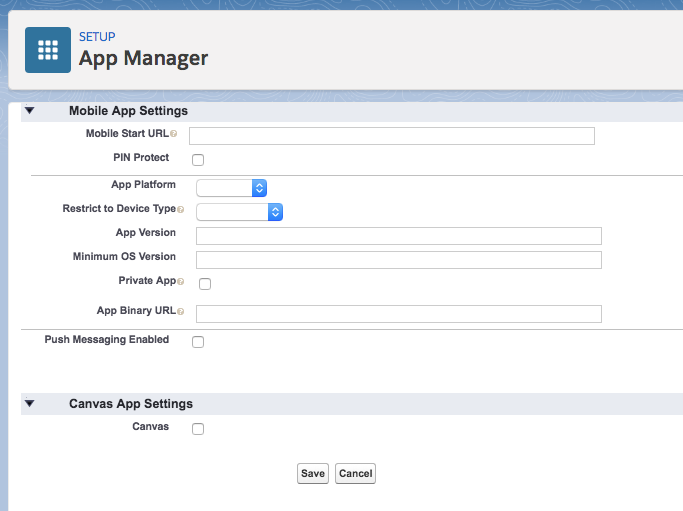Click the help icon next to Restrict to Device Type
Screen dimensions: 683x511
point(180,210)
